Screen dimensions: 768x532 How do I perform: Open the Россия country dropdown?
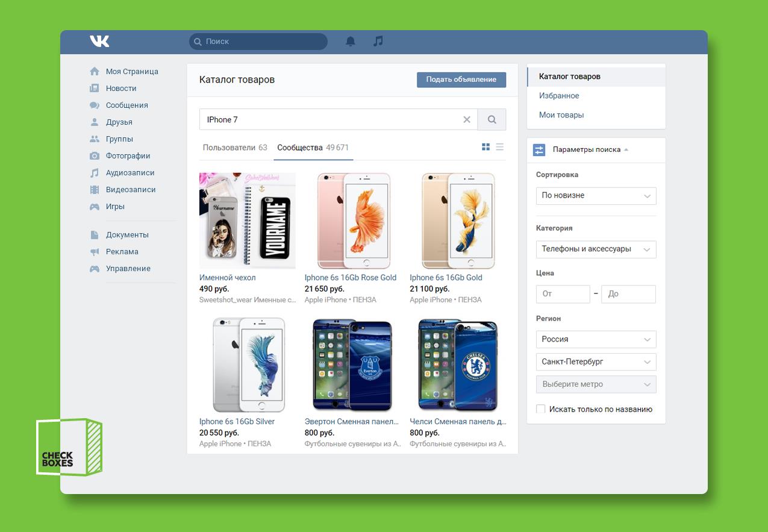[596, 339]
